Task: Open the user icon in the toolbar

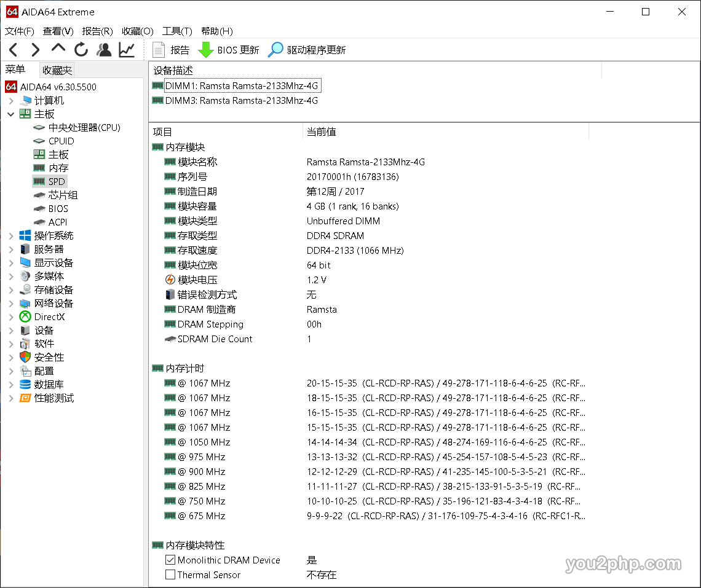Action: click(104, 50)
